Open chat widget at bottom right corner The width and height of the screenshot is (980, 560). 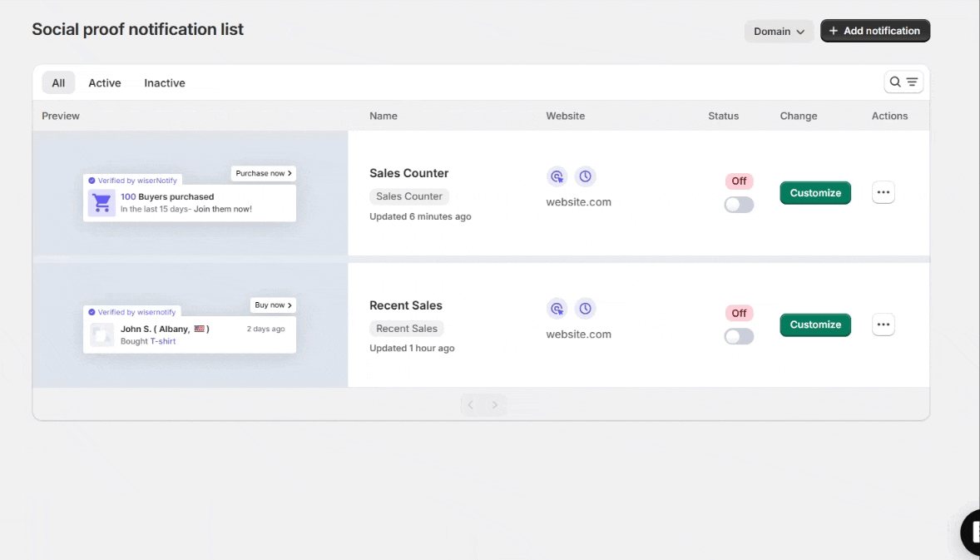971,533
